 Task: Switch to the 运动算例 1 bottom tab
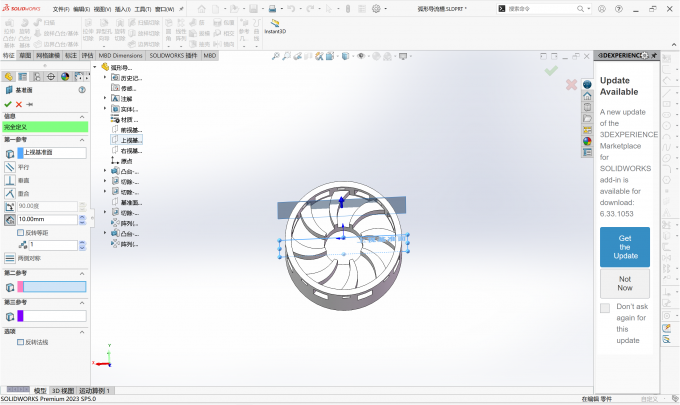pyautogui.click(x=95, y=391)
